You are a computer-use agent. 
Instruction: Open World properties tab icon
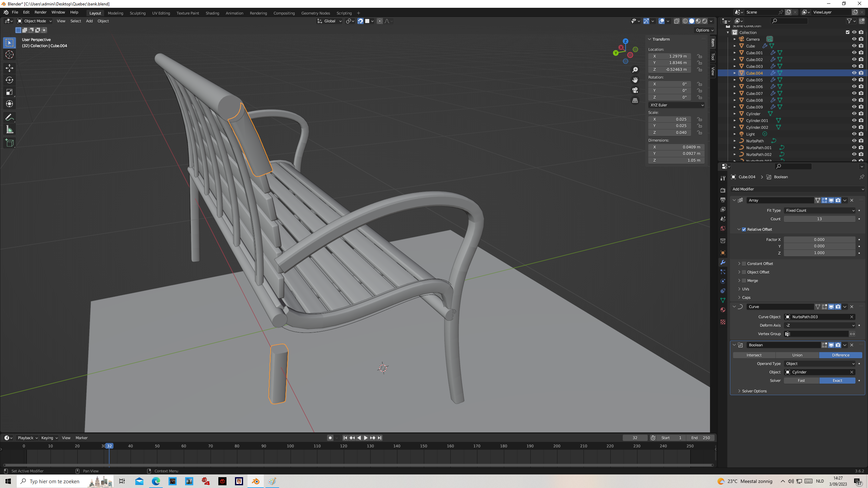point(723,228)
